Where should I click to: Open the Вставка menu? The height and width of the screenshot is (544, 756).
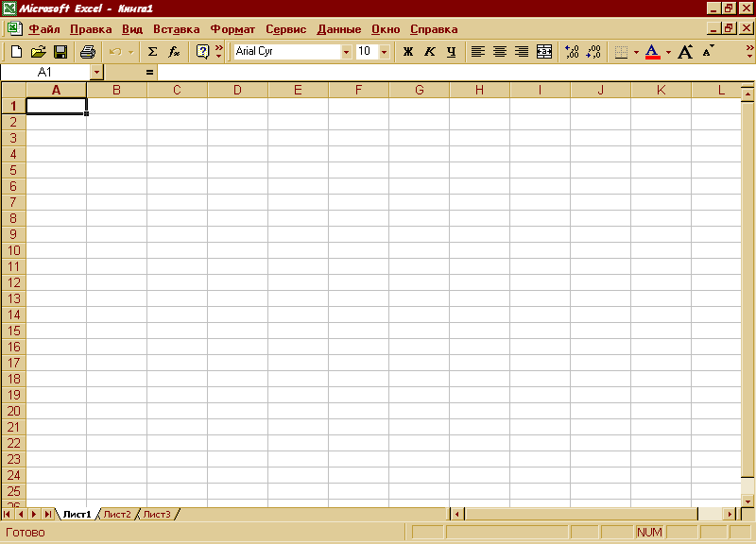click(176, 29)
